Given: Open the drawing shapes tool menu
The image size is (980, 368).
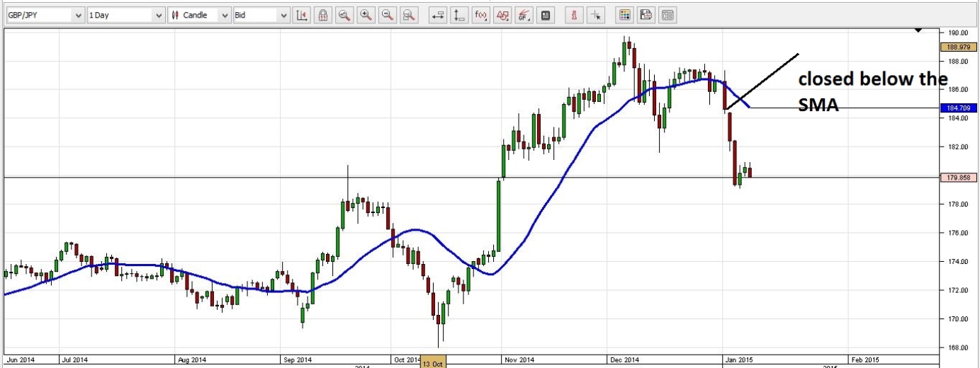Looking at the screenshot, I should 502,15.
